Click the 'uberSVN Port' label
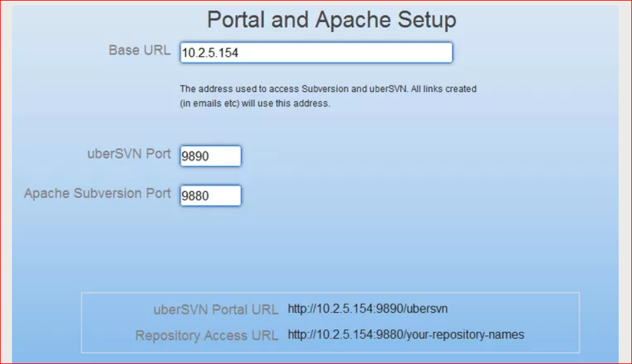The image size is (632, 364). pos(129,154)
